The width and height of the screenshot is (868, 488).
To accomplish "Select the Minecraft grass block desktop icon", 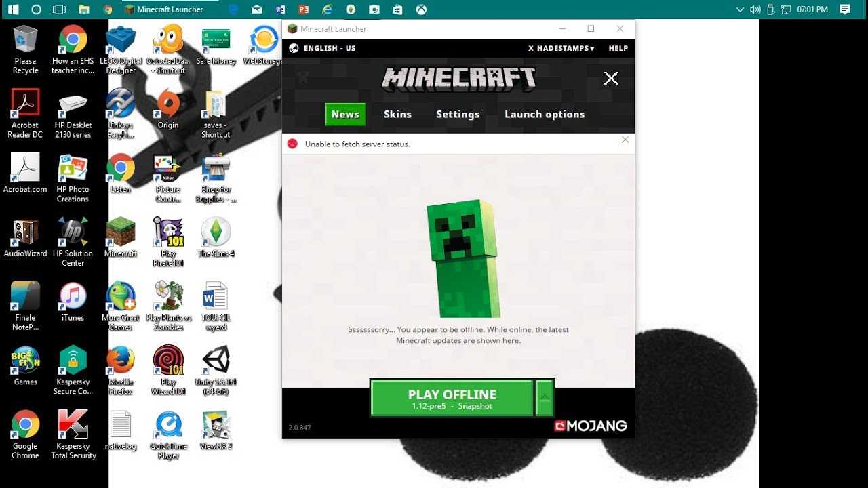I will pyautogui.click(x=121, y=237).
